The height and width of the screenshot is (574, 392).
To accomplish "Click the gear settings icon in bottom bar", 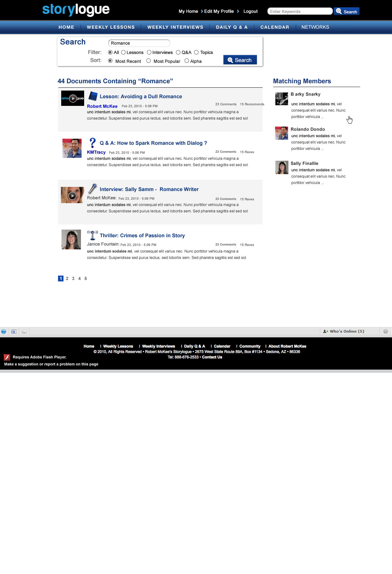I will pyautogui.click(x=386, y=331).
